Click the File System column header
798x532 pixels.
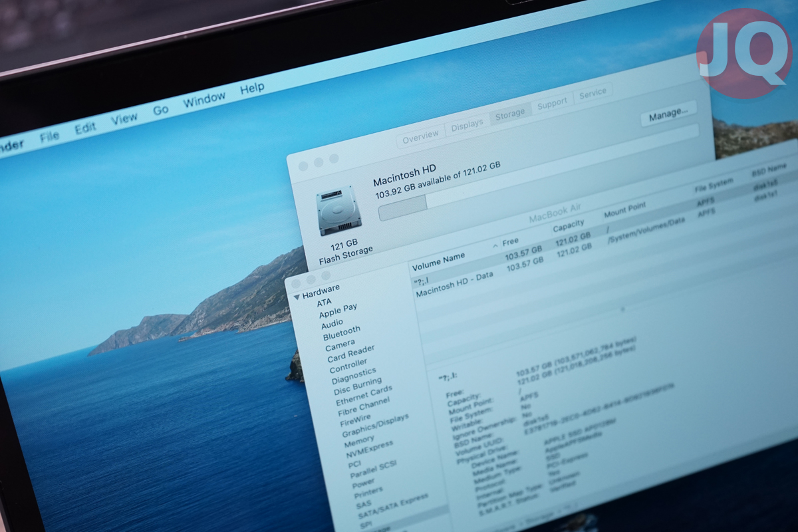click(714, 186)
